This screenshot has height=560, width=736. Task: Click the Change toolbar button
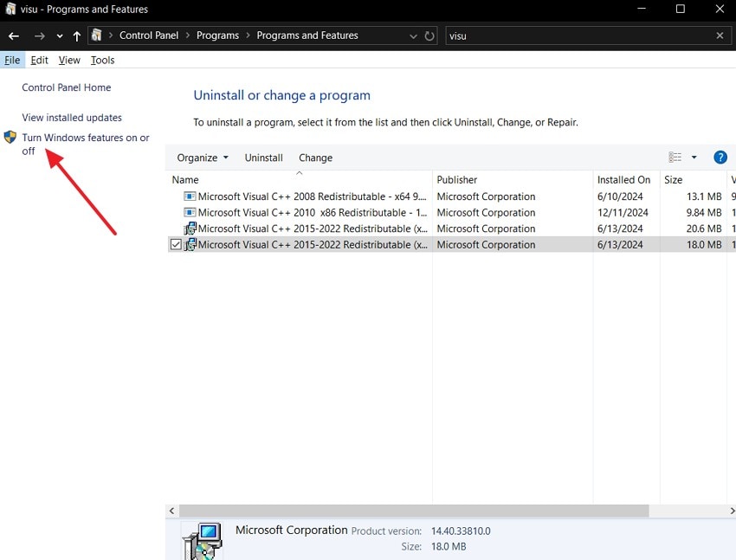click(x=315, y=158)
